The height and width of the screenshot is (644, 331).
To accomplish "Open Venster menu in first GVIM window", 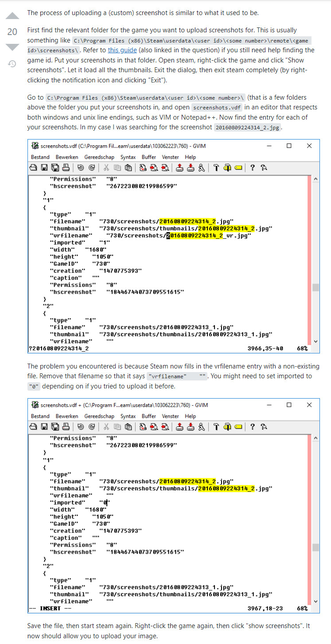I will [x=171, y=157].
